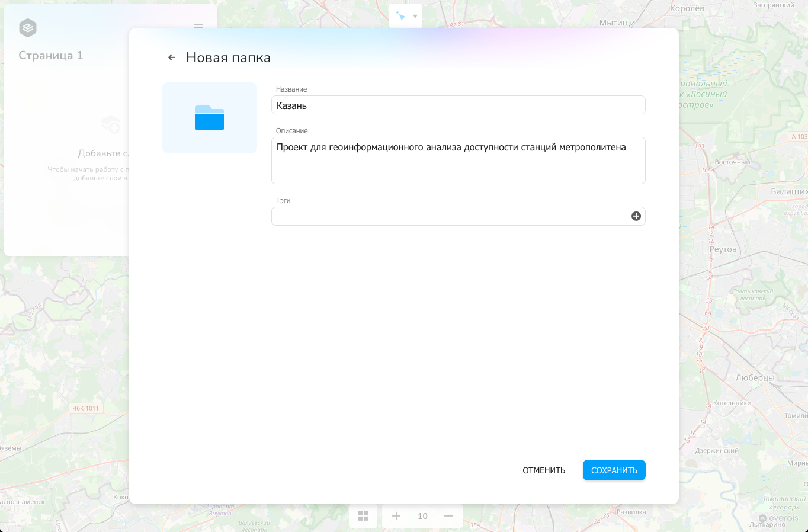Zoom in with the plus map control

pyautogui.click(x=396, y=516)
